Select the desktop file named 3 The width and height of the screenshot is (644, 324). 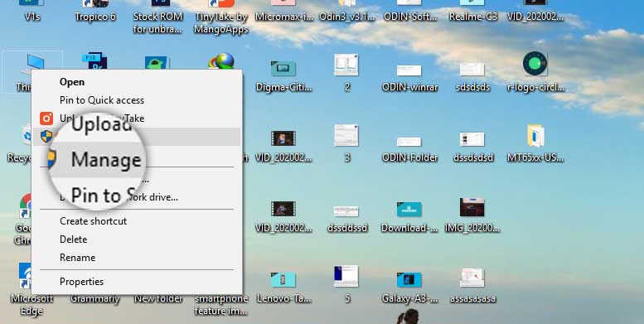[346, 143]
